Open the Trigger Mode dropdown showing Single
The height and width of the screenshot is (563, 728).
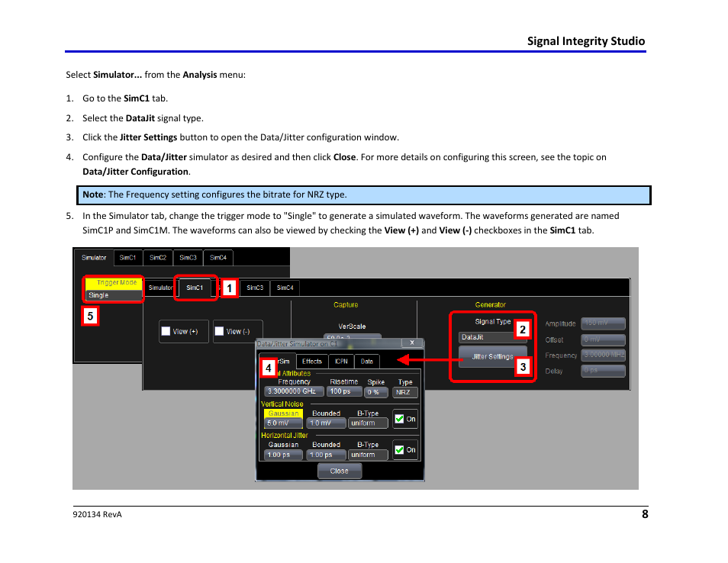114,295
